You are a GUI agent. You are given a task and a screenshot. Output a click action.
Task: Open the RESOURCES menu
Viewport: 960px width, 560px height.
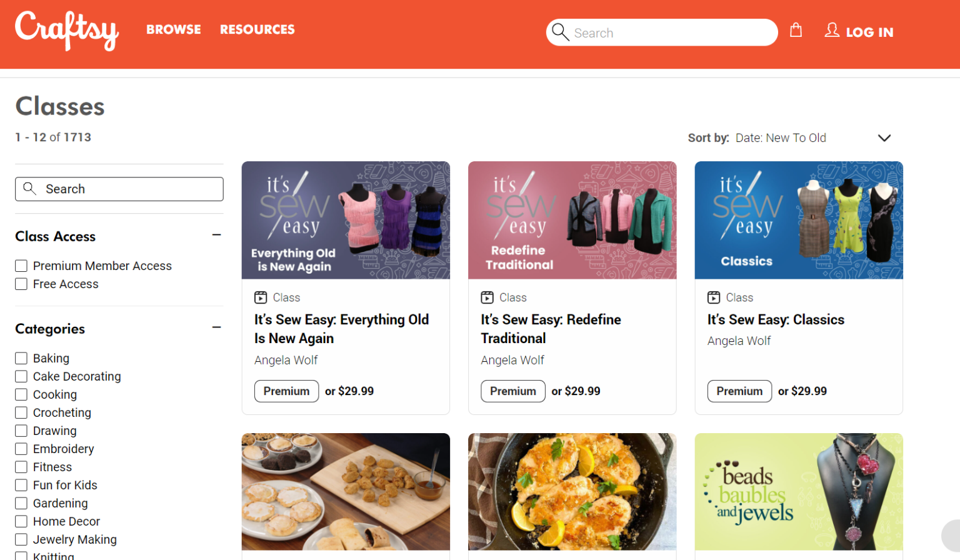pos(257,29)
